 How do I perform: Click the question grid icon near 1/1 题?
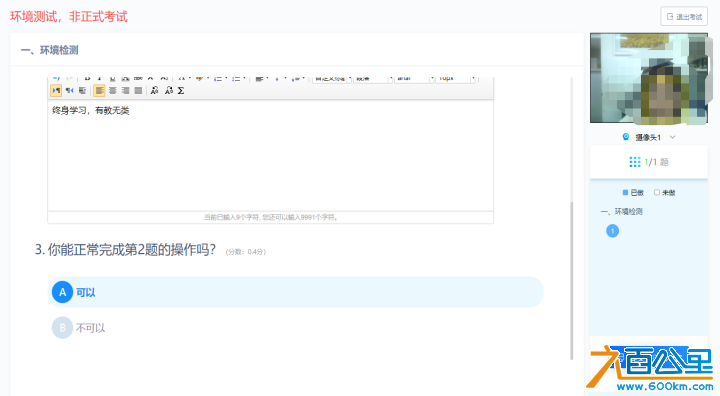click(635, 162)
